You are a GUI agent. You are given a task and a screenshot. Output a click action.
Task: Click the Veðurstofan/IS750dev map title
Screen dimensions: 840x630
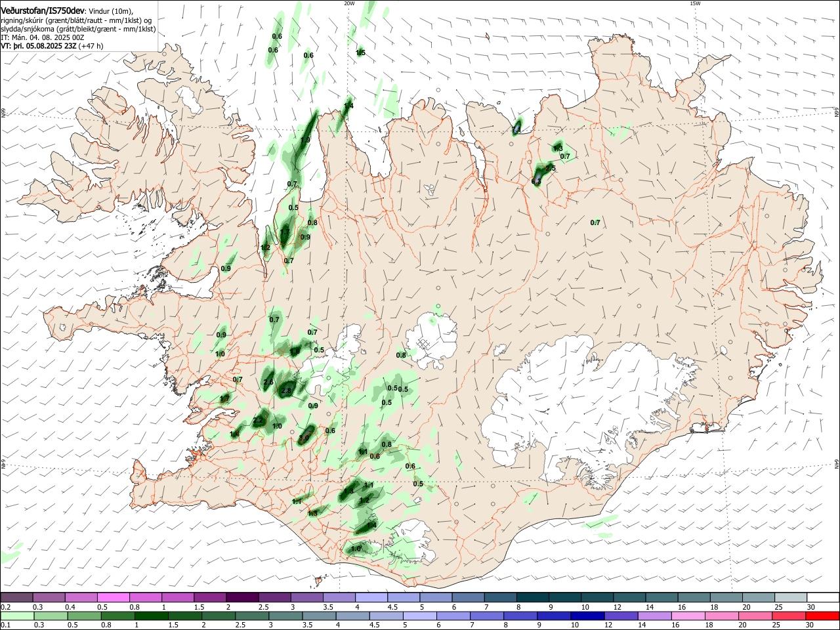(x=43, y=10)
